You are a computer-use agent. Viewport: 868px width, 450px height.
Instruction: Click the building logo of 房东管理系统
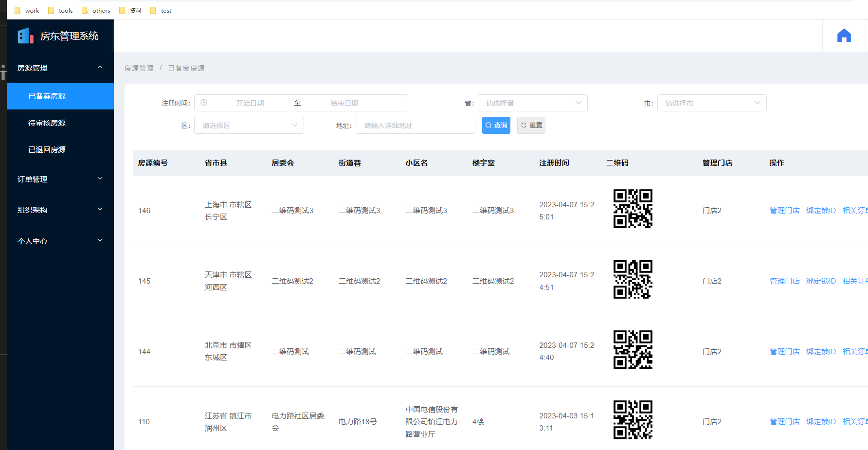point(25,36)
